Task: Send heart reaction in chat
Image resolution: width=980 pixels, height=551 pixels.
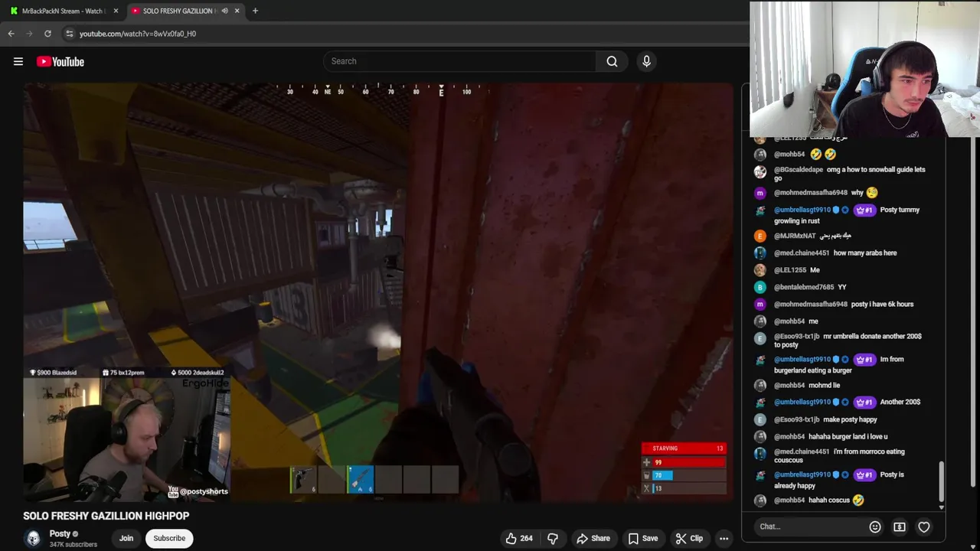Action: tap(924, 527)
